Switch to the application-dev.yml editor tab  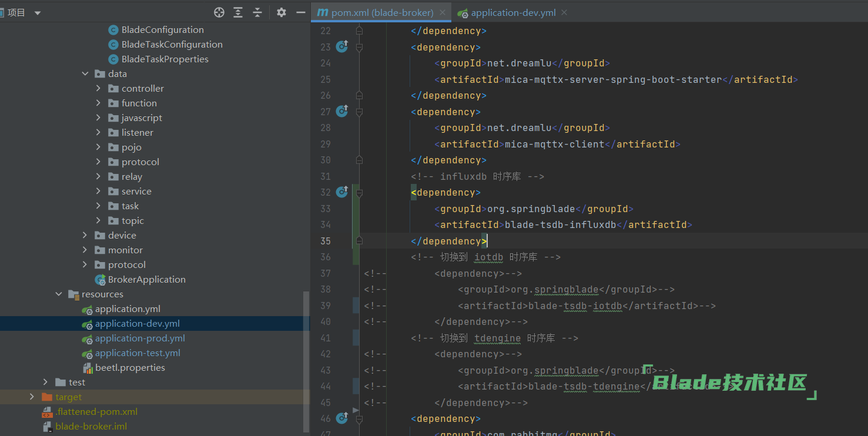tap(513, 12)
